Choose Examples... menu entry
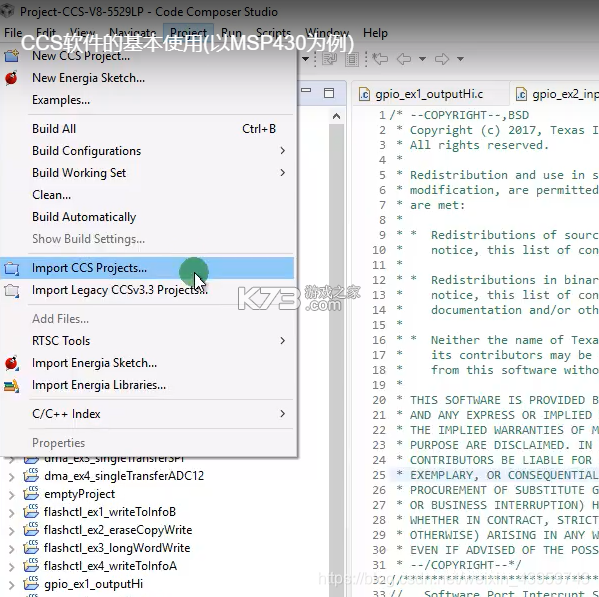Image resolution: width=599 pixels, height=597 pixels. [x=148, y=100]
